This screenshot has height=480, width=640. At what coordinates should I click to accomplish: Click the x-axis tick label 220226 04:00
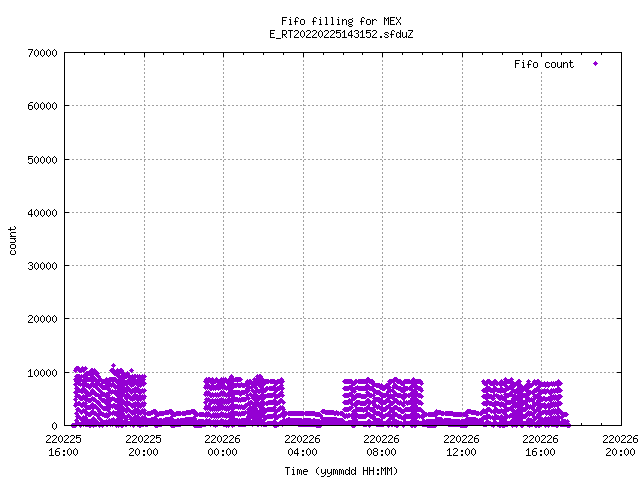click(x=302, y=445)
